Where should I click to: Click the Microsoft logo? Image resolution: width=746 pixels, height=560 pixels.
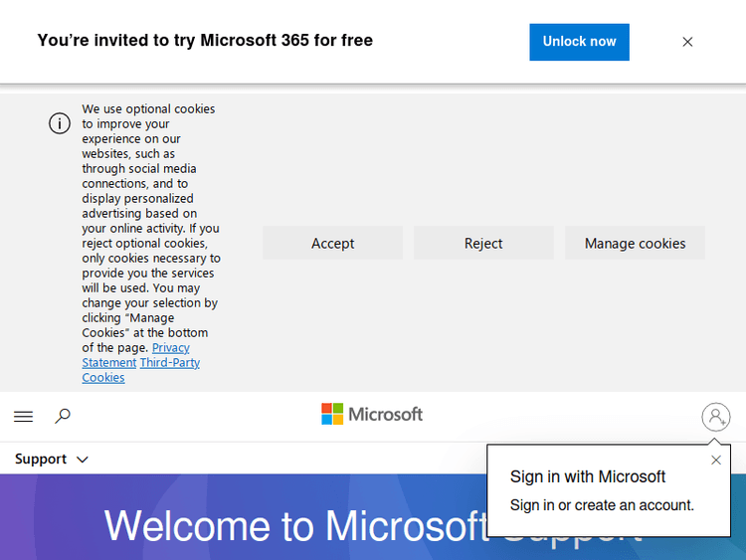pos(372,415)
